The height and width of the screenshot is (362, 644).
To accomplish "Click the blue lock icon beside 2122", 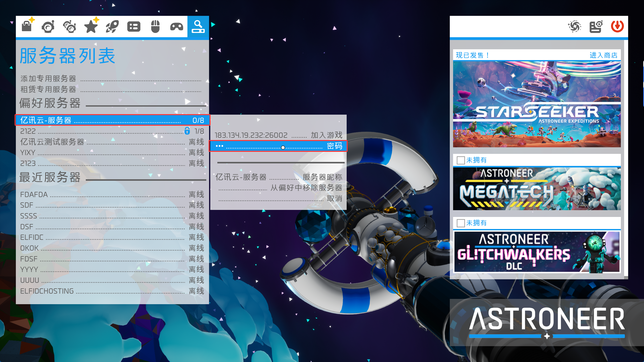I will point(187,131).
